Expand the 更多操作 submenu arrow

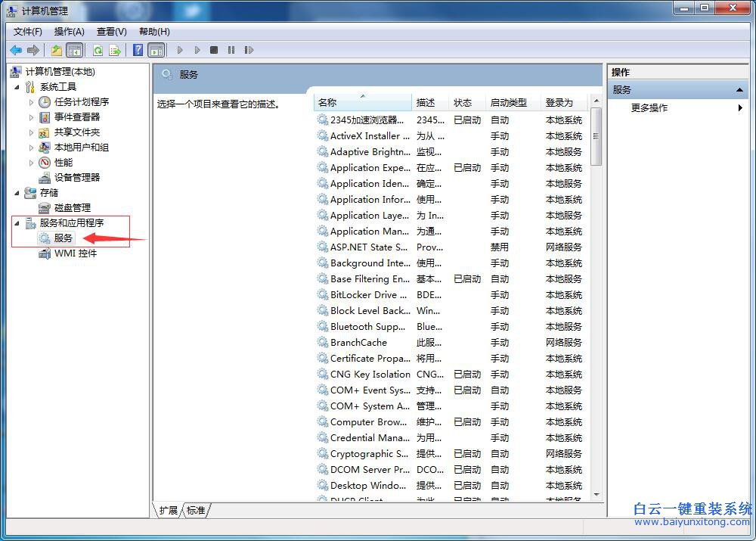740,108
